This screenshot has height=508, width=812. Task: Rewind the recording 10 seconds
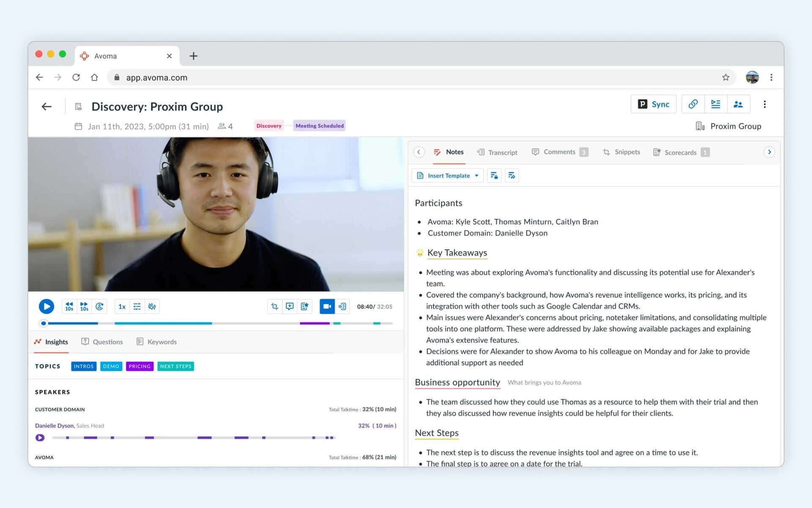coord(69,306)
